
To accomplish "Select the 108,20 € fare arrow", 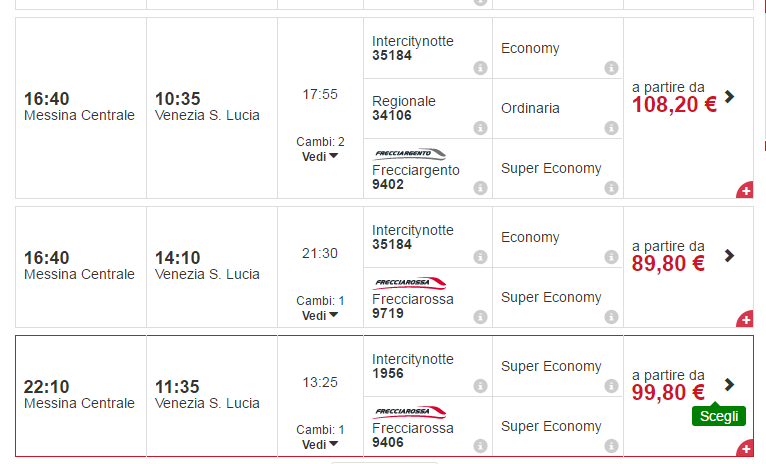I will 730,96.
